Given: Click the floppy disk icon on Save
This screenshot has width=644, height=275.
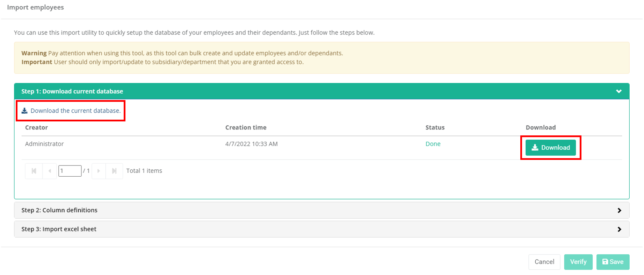Looking at the screenshot, I should [605, 262].
